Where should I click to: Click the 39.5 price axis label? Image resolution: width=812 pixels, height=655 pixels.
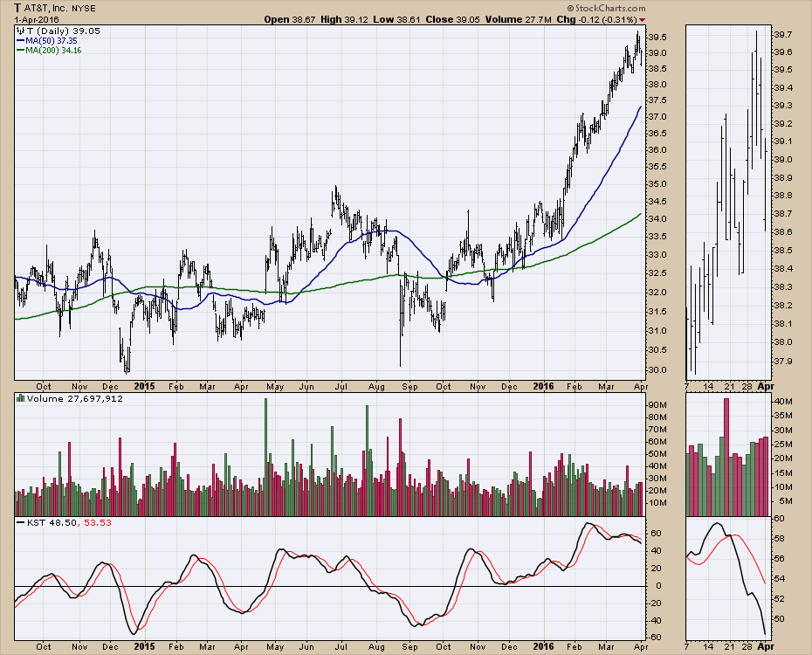coord(657,38)
